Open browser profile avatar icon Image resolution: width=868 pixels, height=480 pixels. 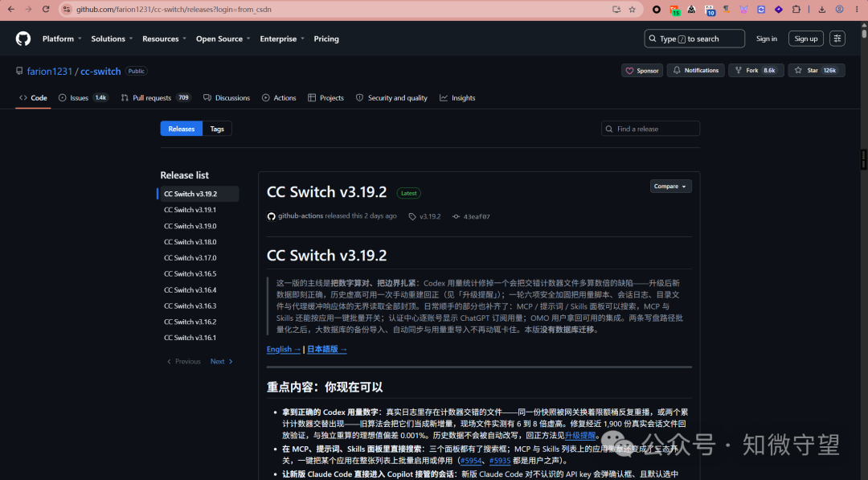pos(840,10)
